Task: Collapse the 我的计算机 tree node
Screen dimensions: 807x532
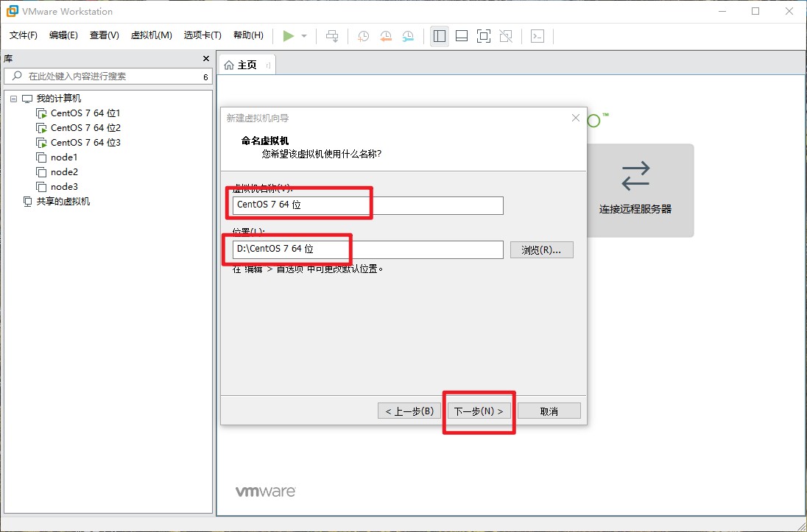Action: tap(13, 99)
